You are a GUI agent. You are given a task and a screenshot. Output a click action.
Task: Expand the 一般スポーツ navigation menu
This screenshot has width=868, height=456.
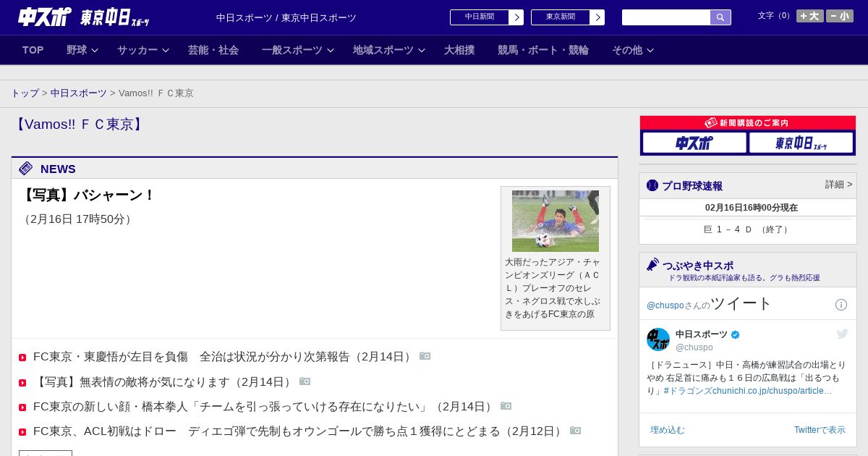[x=298, y=50]
